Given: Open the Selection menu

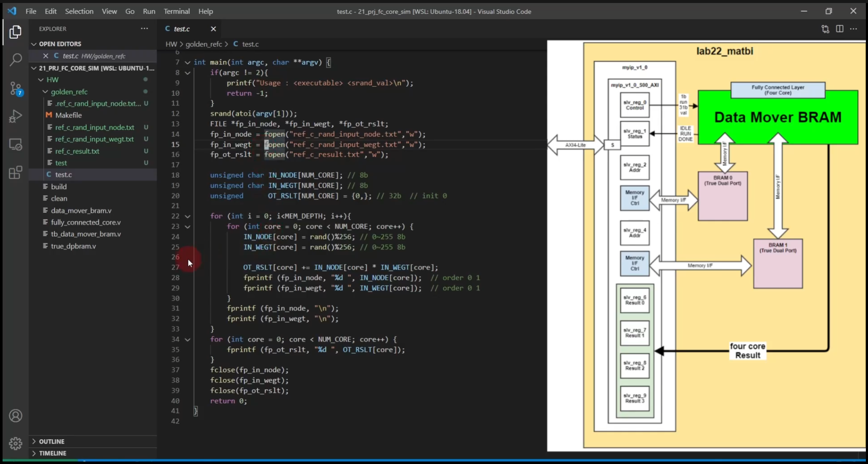Looking at the screenshot, I should (79, 11).
